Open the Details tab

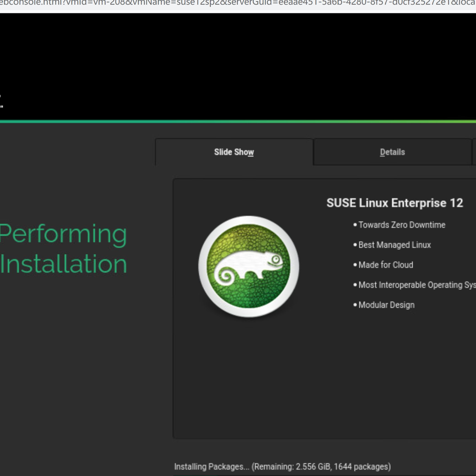click(x=392, y=152)
